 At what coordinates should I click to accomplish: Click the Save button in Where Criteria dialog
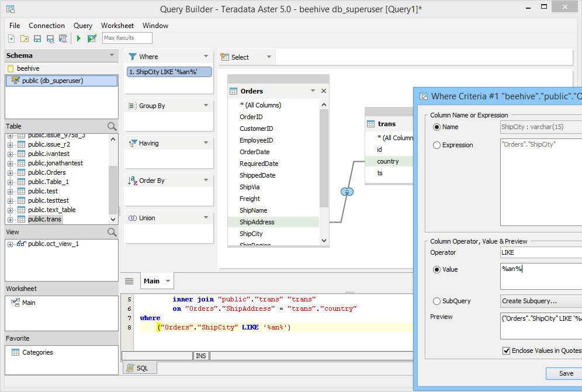pos(564,373)
